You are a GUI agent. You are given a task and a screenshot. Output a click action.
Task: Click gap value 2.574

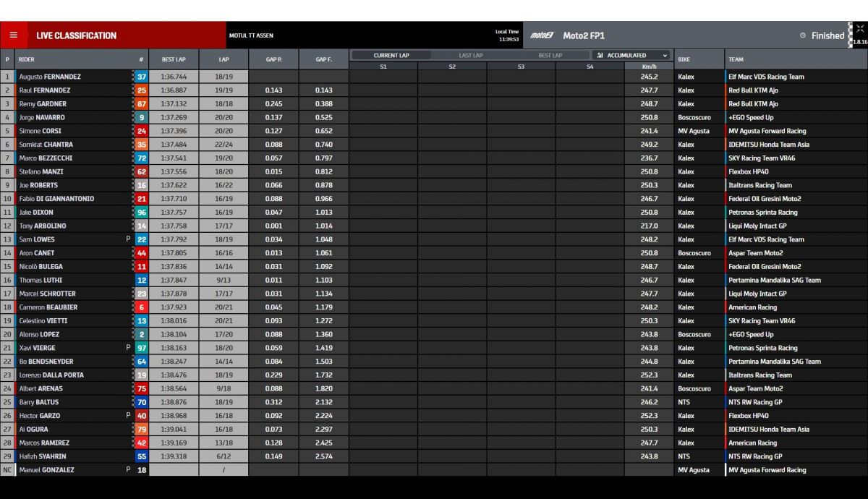pos(323,456)
